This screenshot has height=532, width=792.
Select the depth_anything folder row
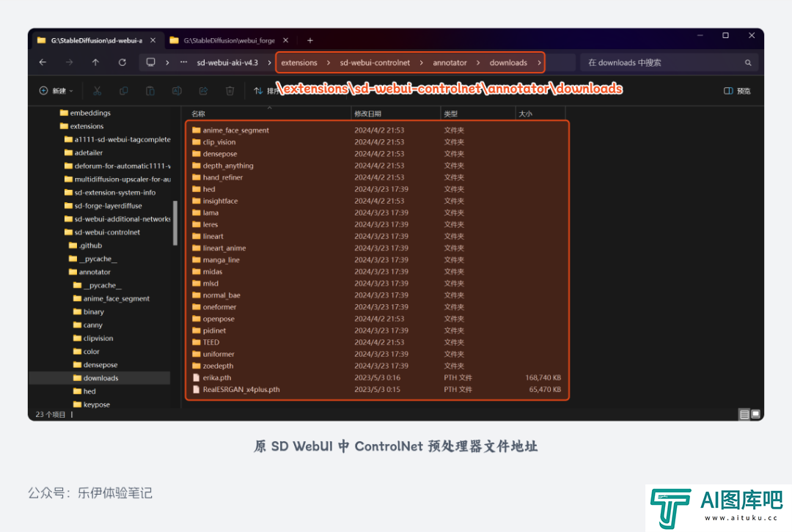click(x=377, y=166)
